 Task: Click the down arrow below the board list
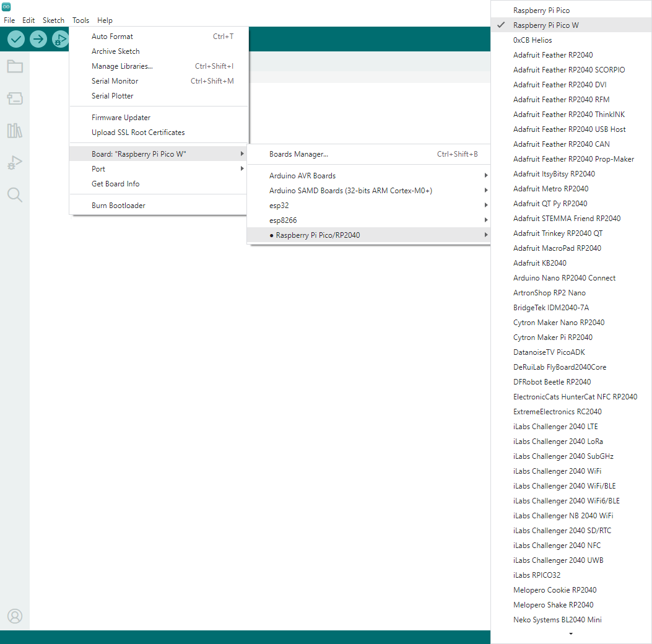click(571, 634)
